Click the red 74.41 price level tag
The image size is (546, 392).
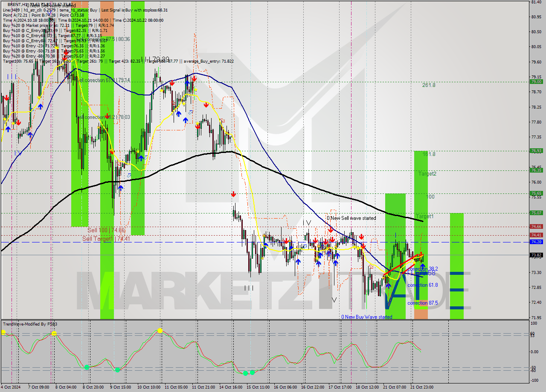(536, 235)
